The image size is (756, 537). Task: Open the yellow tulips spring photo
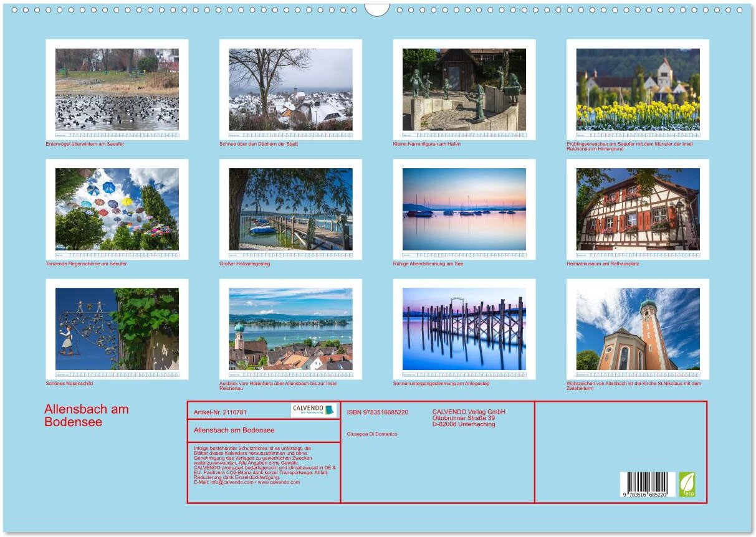pos(638,88)
